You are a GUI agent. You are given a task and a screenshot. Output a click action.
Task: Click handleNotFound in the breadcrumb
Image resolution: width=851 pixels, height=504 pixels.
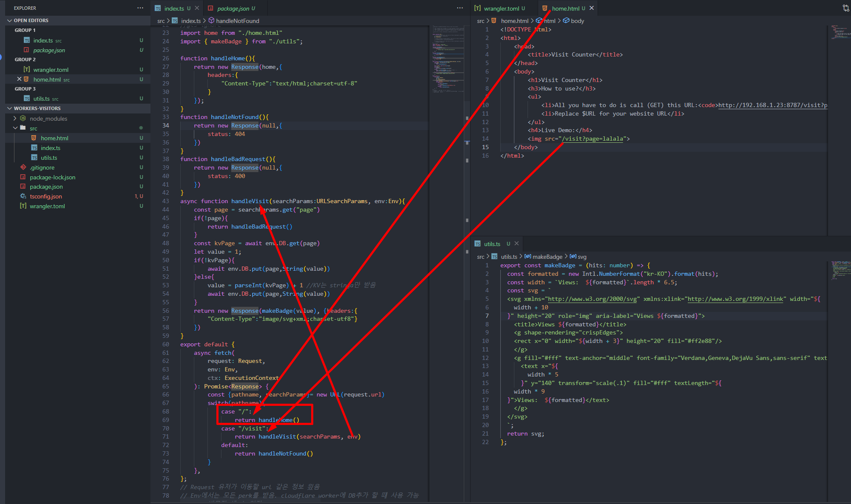pos(237,21)
